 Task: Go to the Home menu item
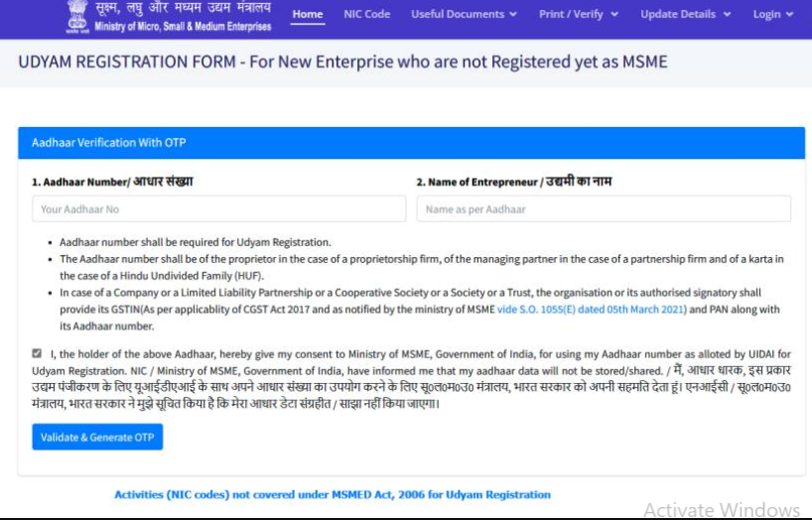point(308,14)
